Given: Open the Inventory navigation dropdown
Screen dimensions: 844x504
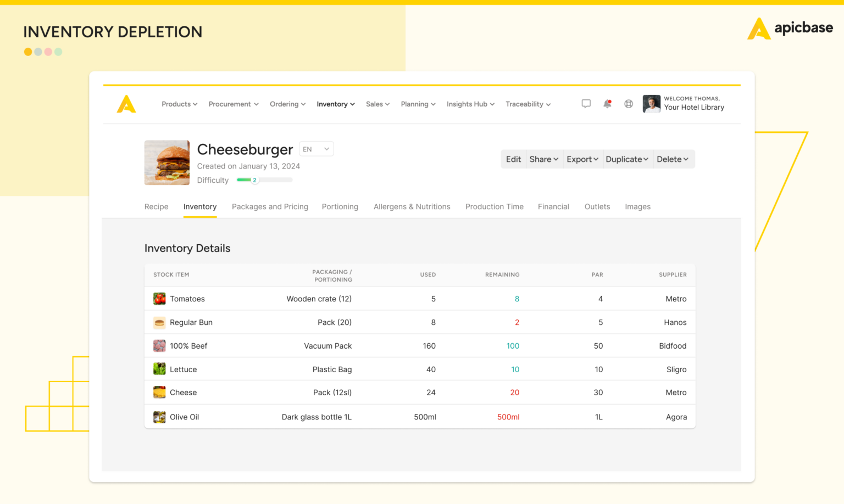Looking at the screenshot, I should click(x=335, y=104).
